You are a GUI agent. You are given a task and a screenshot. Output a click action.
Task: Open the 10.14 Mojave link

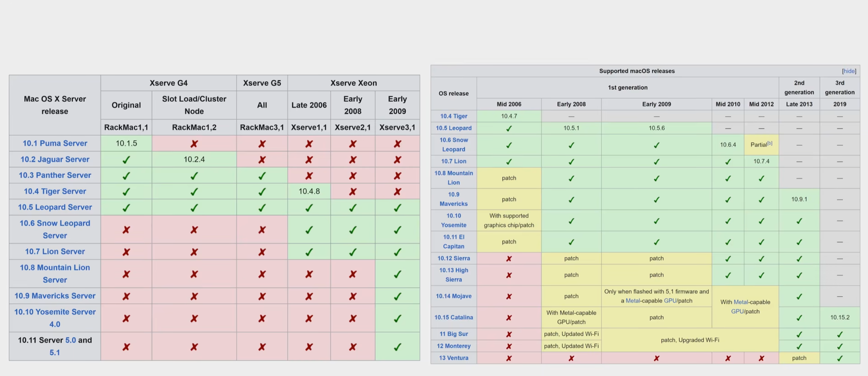tap(454, 296)
